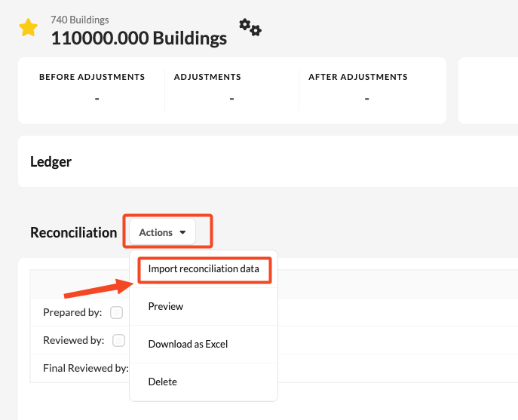This screenshot has width=518, height=420.
Task: Click the Reconciliation section heading
Action: (x=74, y=232)
